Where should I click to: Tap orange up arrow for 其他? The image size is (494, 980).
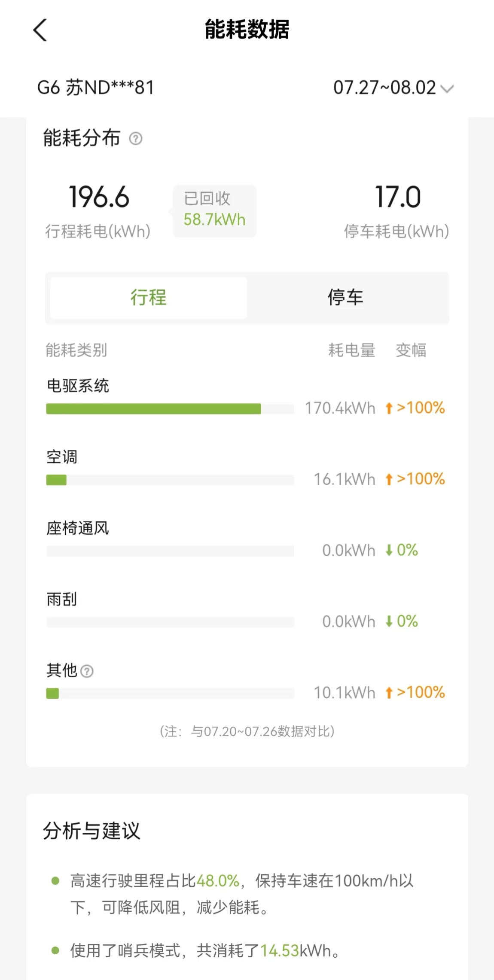389,693
